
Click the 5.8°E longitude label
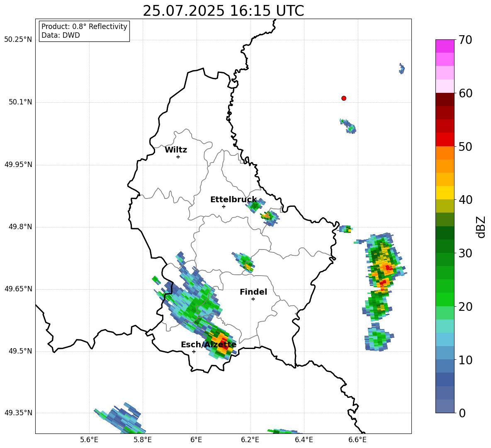(x=143, y=440)
